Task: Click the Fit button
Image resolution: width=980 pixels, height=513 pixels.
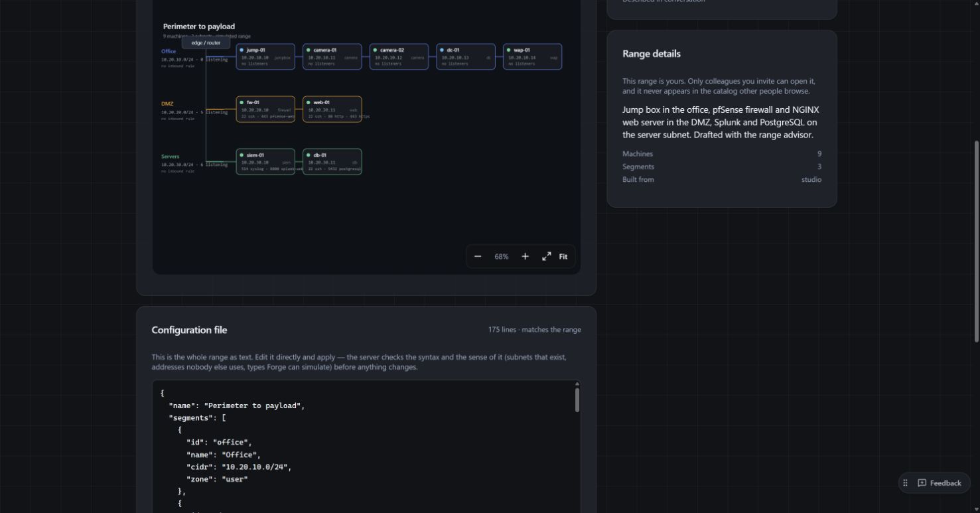Action: 563,257
